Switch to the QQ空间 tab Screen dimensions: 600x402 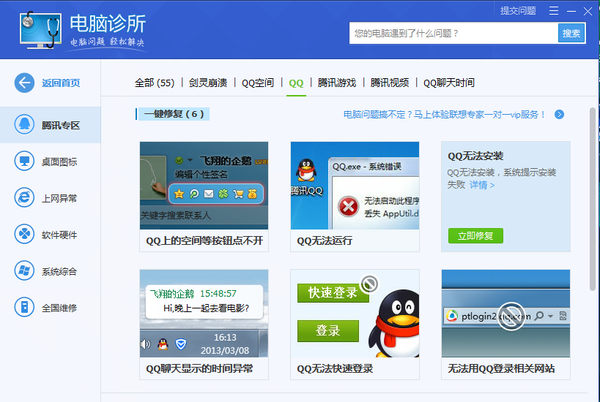point(258,83)
